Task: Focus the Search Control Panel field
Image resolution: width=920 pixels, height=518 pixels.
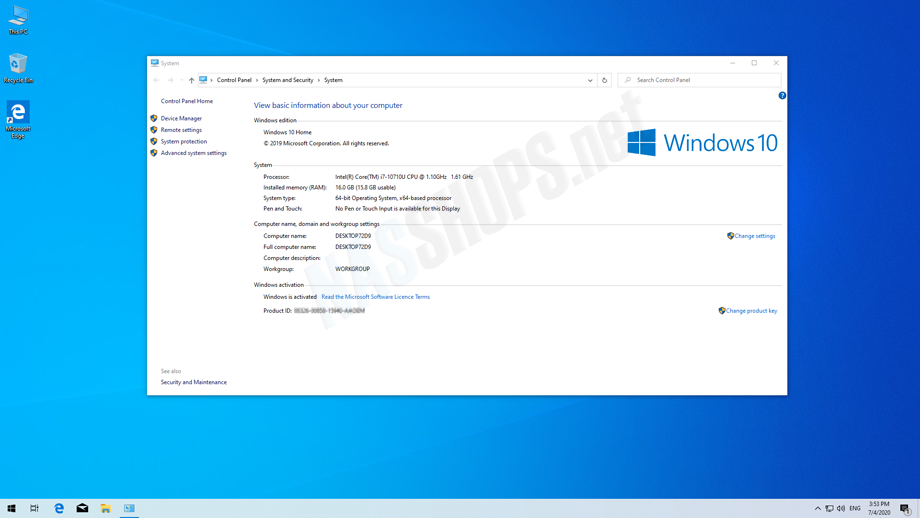Action: [x=699, y=80]
